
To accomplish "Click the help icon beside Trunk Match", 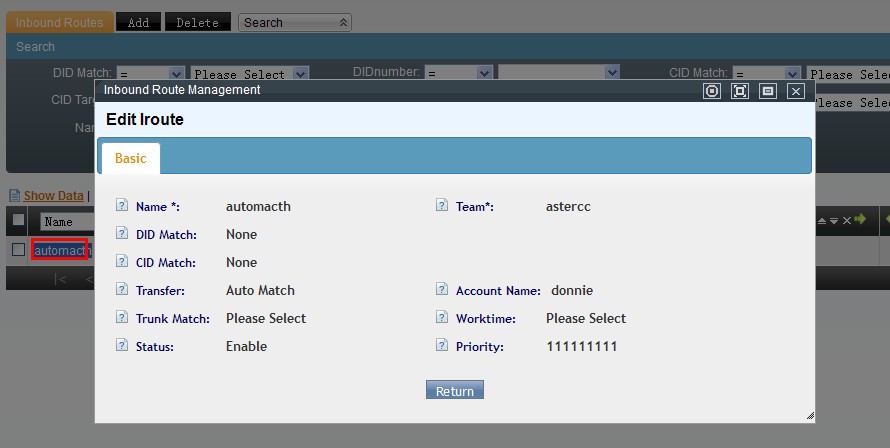I will (x=122, y=318).
